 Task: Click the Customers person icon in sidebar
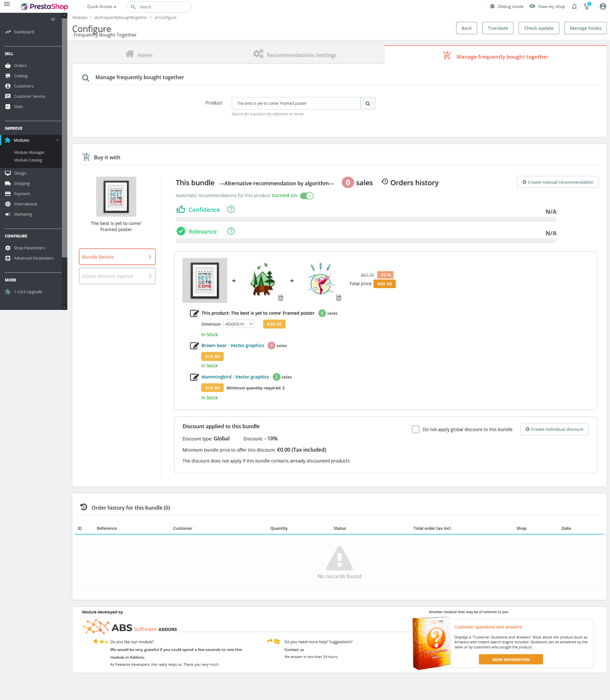tap(8, 86)
